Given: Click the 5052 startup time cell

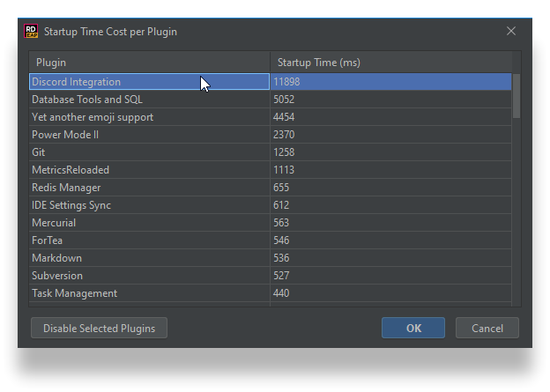Looking at the screenshot, I should [390, 100].
